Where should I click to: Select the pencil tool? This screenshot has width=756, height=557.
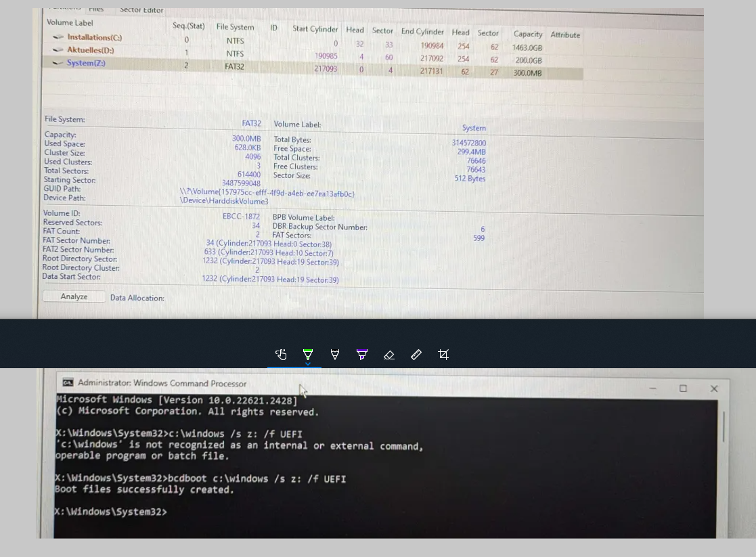click(x=334, y=355)
